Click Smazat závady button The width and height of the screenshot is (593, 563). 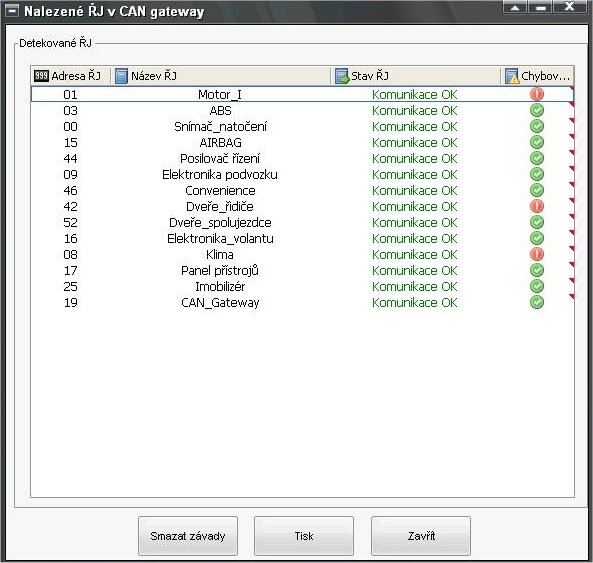pos(188,536)
